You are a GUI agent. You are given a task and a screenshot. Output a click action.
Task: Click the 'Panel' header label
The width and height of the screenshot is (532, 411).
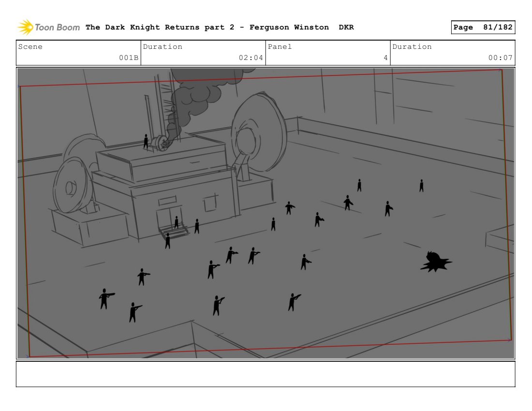(x=280, y=46)
